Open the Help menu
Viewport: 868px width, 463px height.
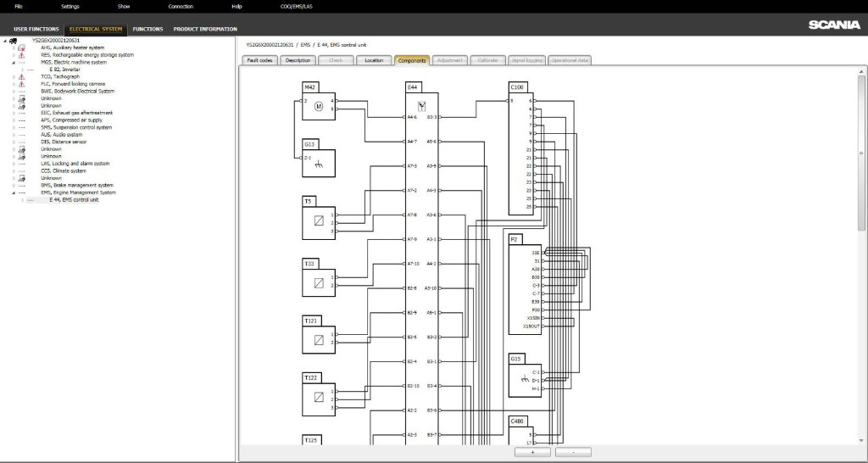coord(237,7)
